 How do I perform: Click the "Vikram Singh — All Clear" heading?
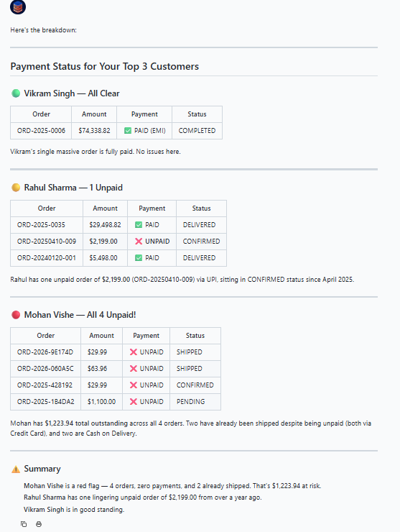(x=72, y=93)
